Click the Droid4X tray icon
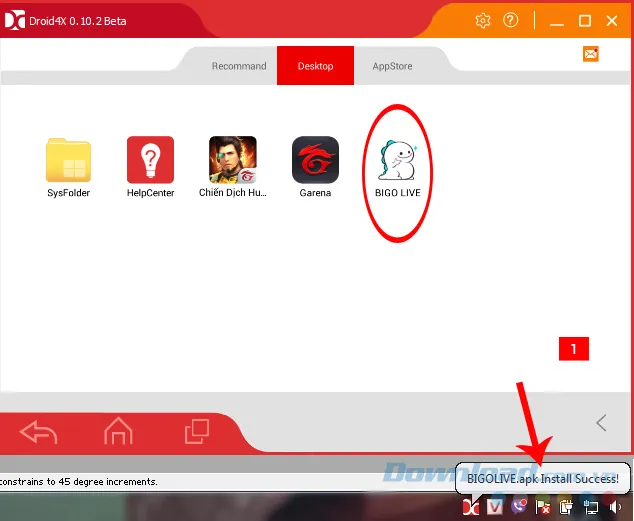634x521 pixels. 470,509
